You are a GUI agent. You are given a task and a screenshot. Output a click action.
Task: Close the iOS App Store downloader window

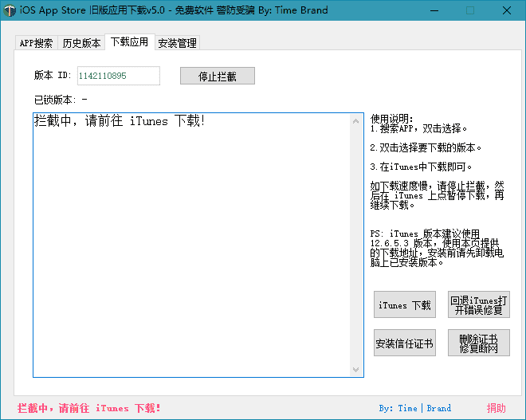tap(507, 10)
